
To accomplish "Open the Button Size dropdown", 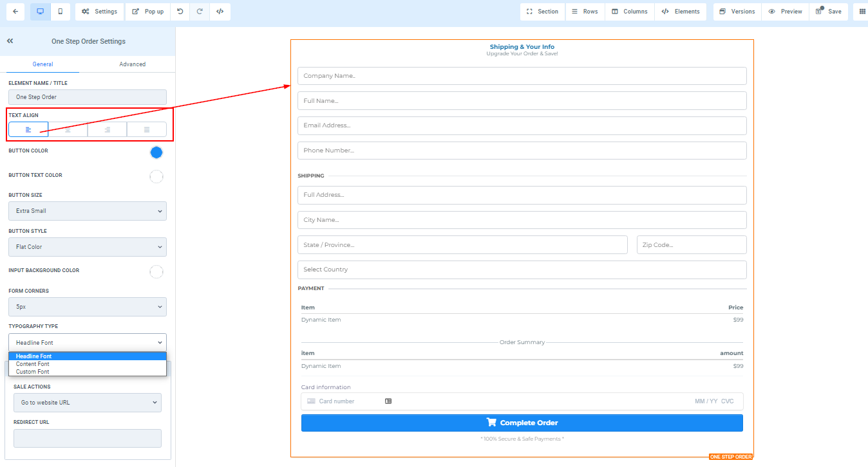I will (x=88, y=211).
